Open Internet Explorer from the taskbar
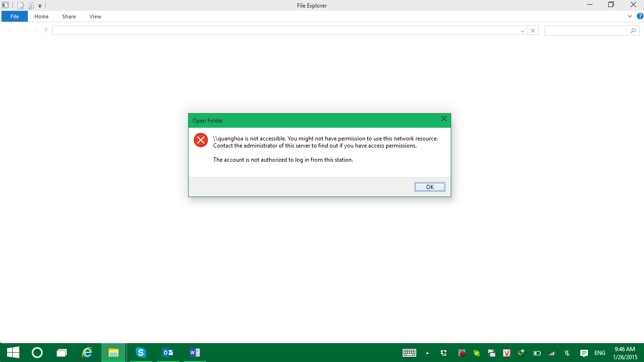 click(x=87, y=353)
